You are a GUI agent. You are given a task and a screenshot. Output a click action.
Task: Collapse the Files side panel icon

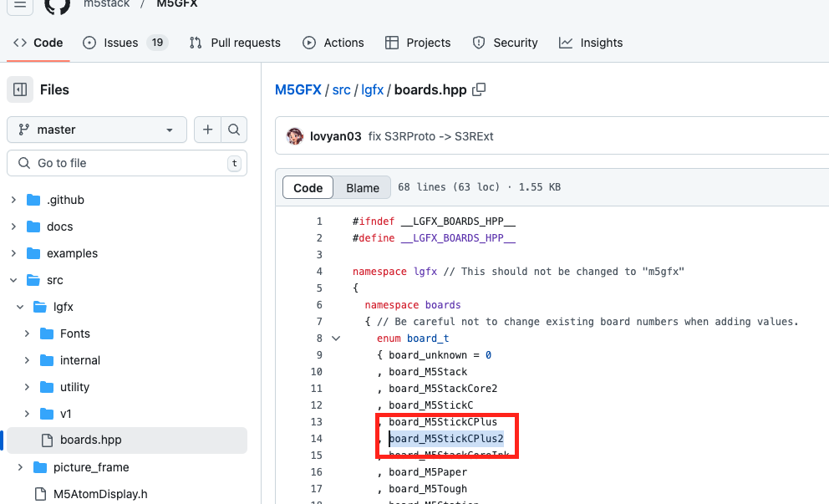[20, 89]
